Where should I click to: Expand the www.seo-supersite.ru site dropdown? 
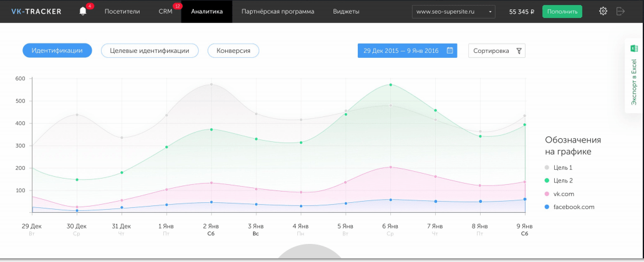pos(453,11)
